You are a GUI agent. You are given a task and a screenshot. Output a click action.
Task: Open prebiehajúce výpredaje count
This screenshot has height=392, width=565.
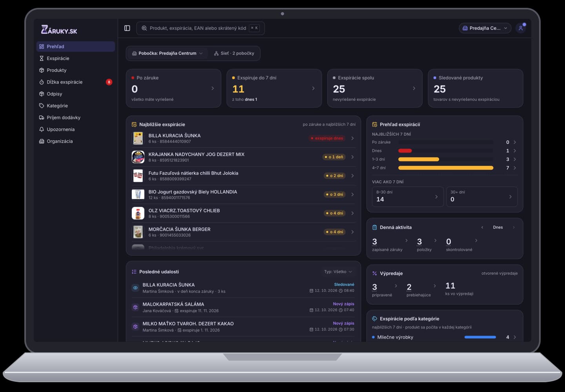(x=409, y=287)
